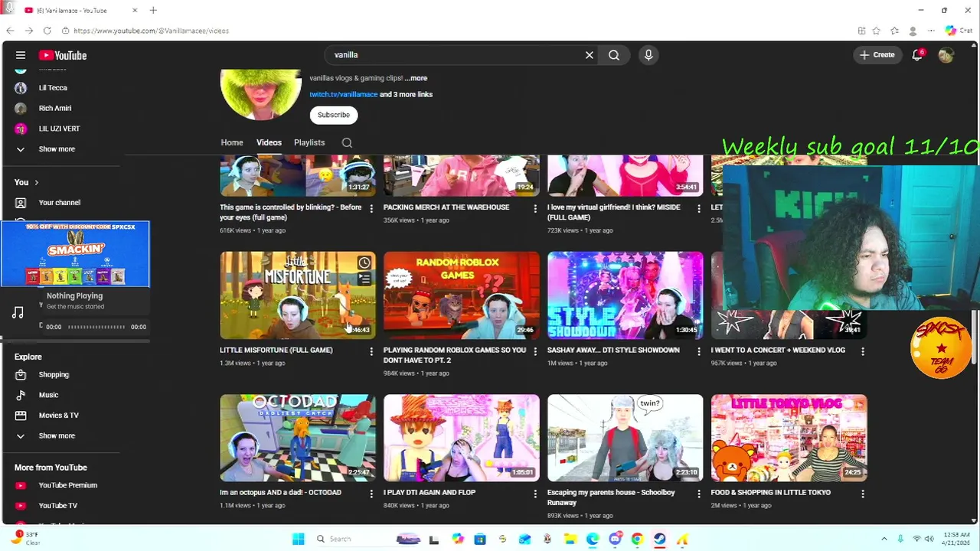Open options for 'controlled by blinking' video

click(371, 208)
